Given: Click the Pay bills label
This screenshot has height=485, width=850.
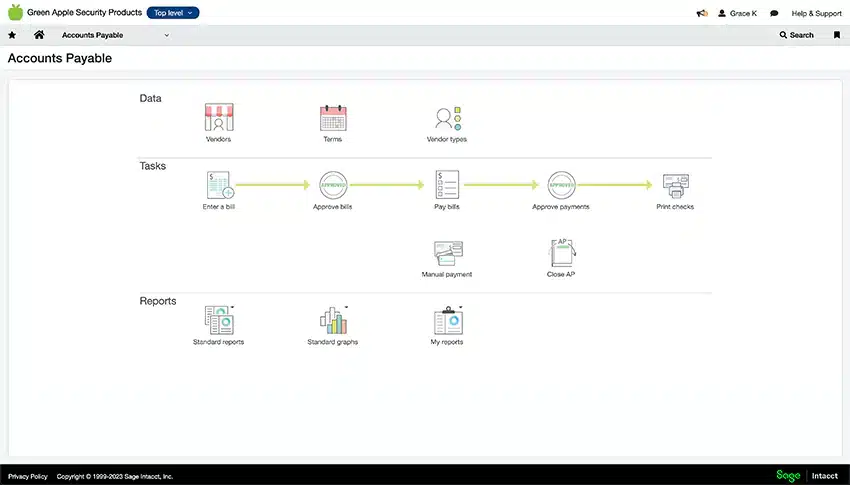Looking at the screenshot, I should 447,207.
